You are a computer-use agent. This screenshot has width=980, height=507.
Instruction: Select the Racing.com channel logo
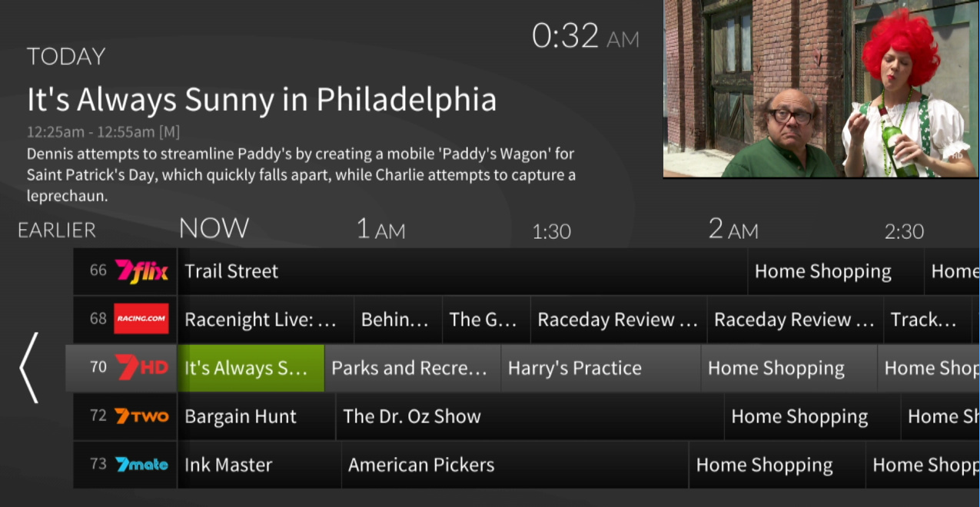[x=141, y=320]
